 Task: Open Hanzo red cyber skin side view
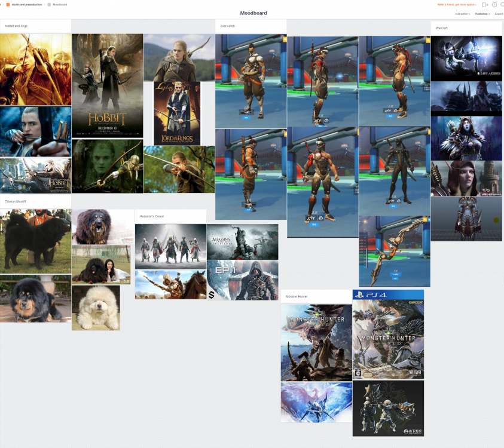click(x=323, y=81)
